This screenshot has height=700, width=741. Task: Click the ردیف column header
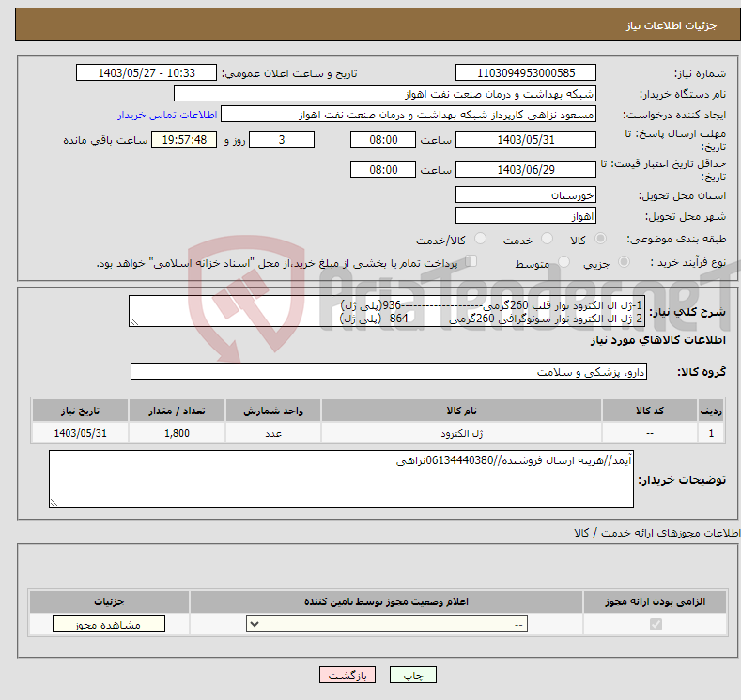711,411
